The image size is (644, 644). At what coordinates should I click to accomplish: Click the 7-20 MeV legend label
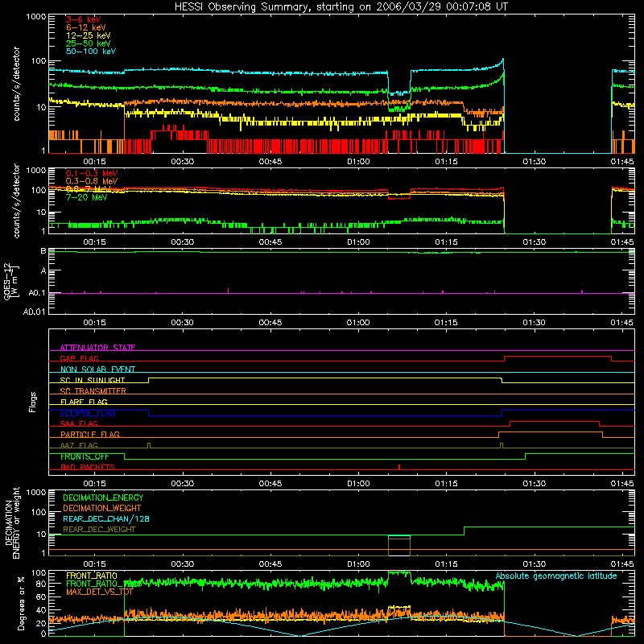click(86, 197)
